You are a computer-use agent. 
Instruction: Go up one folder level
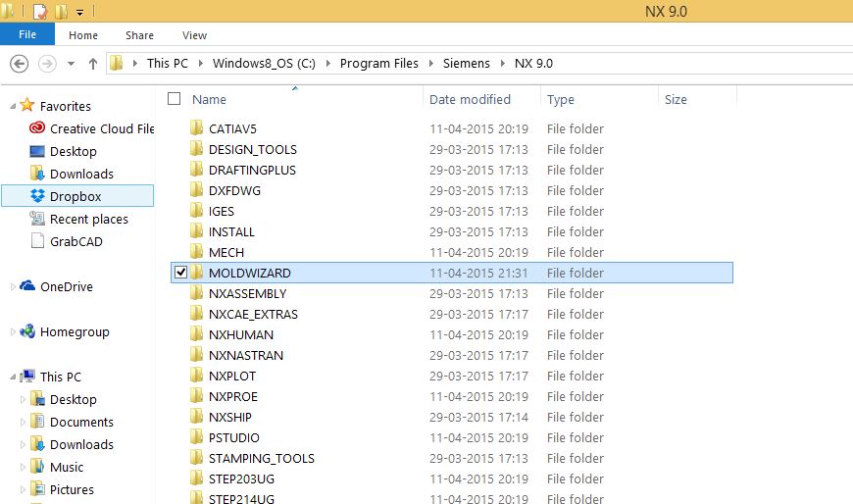pyautogui.click(x=92, y=64)
